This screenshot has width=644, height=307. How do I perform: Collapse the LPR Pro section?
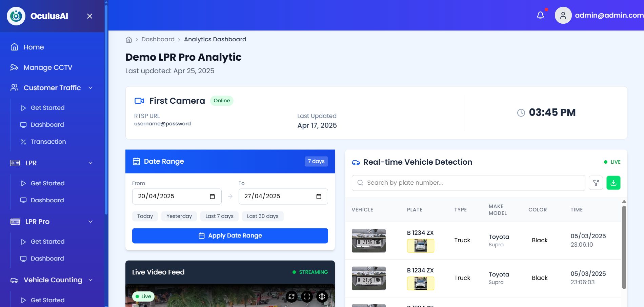click(x=90, y=222)
